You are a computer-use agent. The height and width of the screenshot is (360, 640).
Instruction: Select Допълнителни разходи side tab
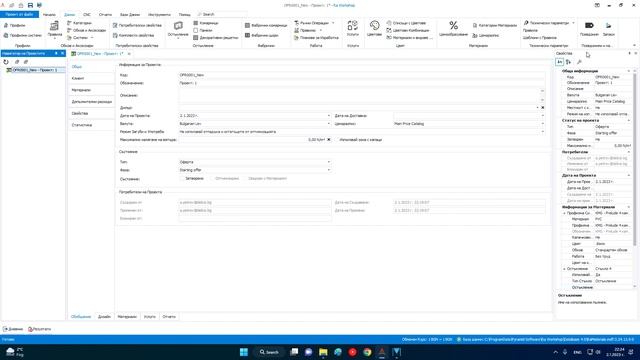click(91, 102)
